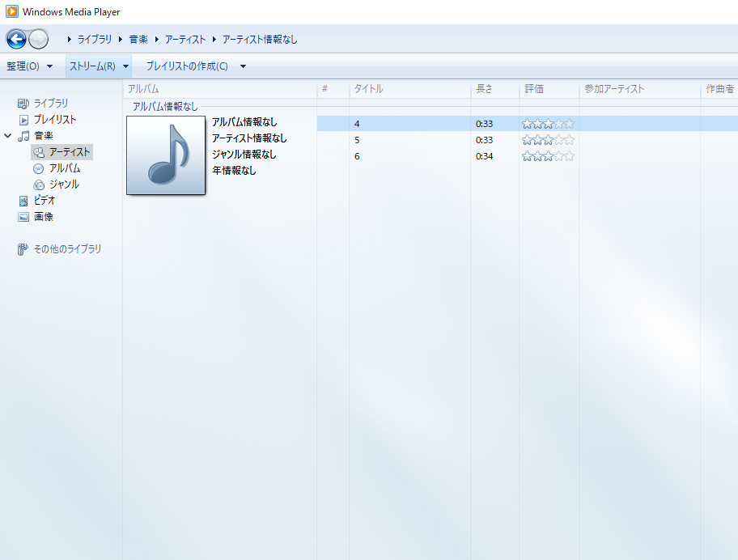The width and height of the screenshot is (738, 560).
Task: Click the その他のライブラリ icon
Action: pyautogui.click(x=23, y=249)
